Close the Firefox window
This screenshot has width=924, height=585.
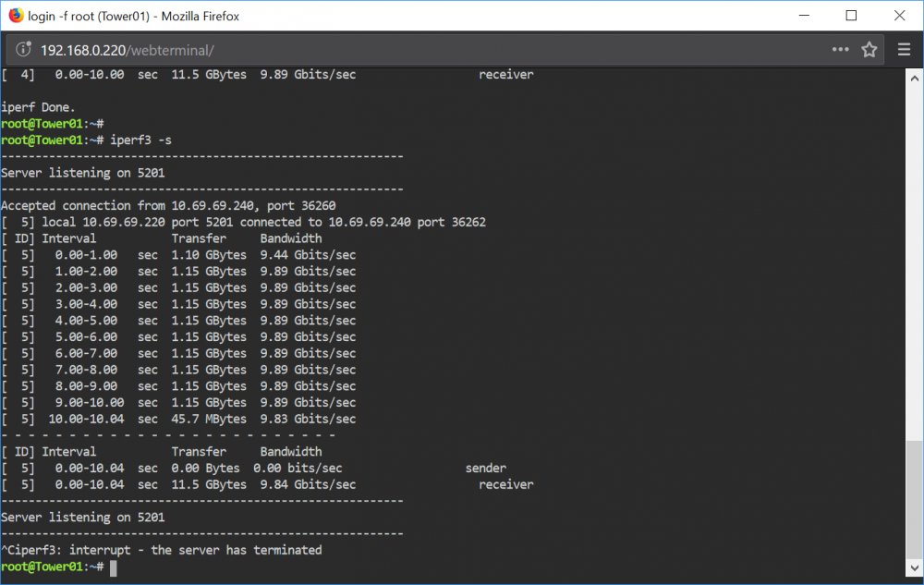[899, 16]
